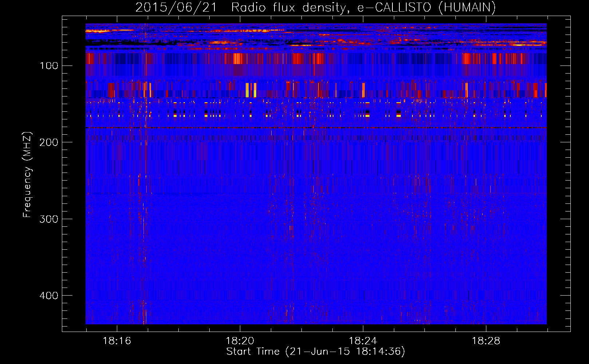Select the 400 frequency tick label
Viewport: 589px width, 364px height.
click(x=49, y=295)
